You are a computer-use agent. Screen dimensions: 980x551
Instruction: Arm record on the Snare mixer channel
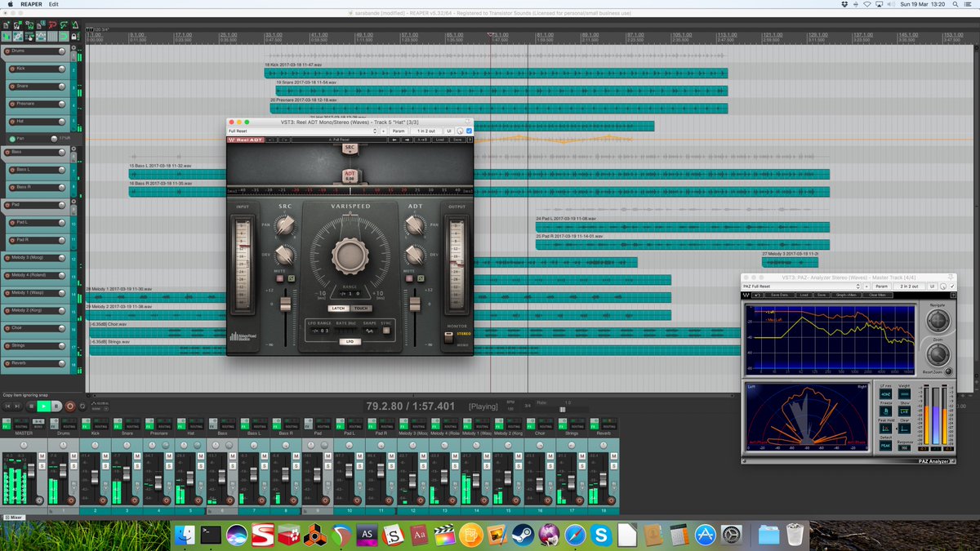(134, 500)
